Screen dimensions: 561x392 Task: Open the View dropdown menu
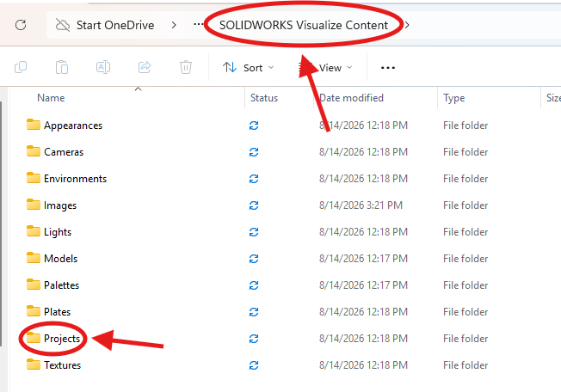tap(325, 68)
